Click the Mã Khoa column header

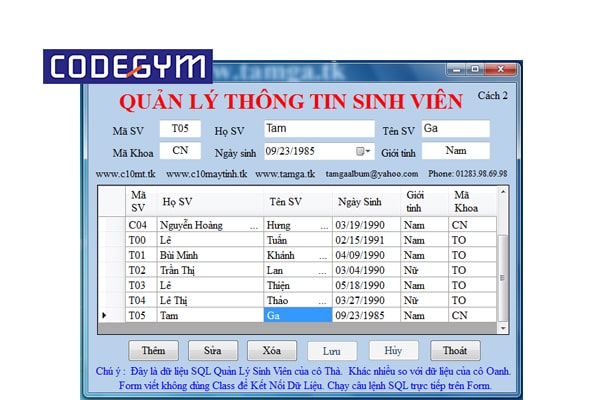click(473, 201)
